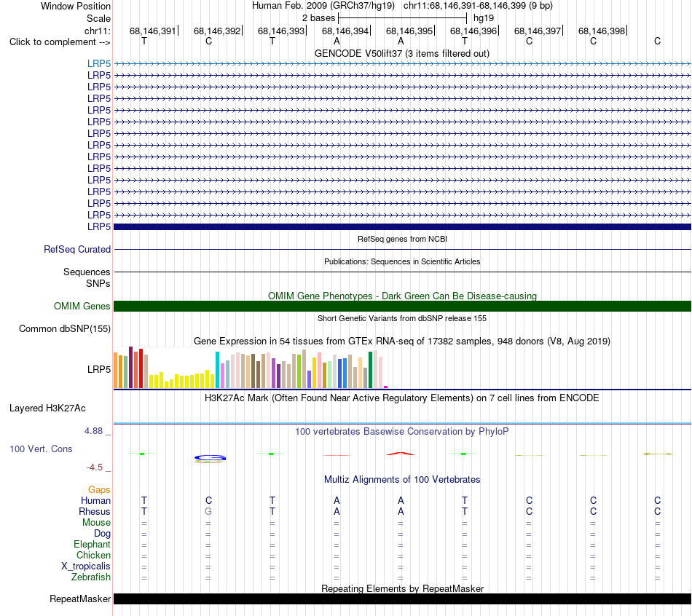
Task: Click the GTEx LRP5 expression bar chart
Action: pyautogui.click(x=251, y=368)
